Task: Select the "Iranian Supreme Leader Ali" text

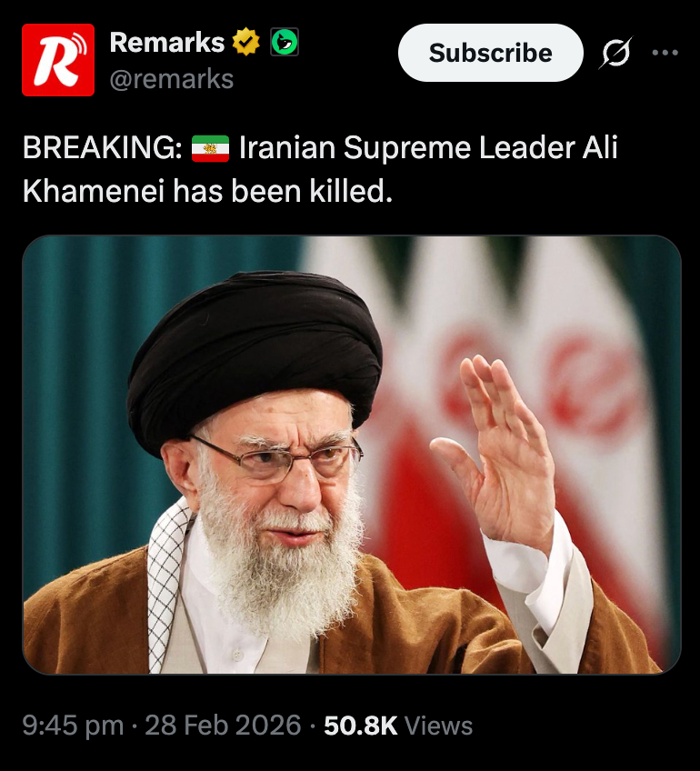Action: coord(428,147)
